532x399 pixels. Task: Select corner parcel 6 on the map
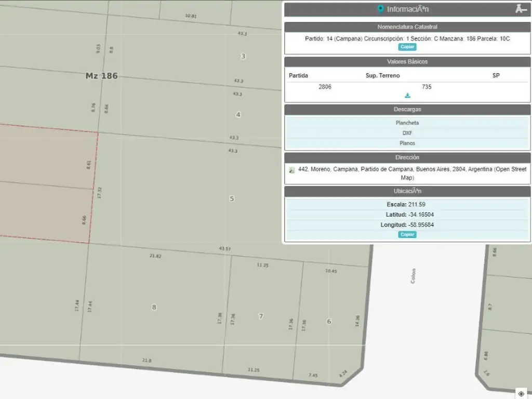click(329, 321)
